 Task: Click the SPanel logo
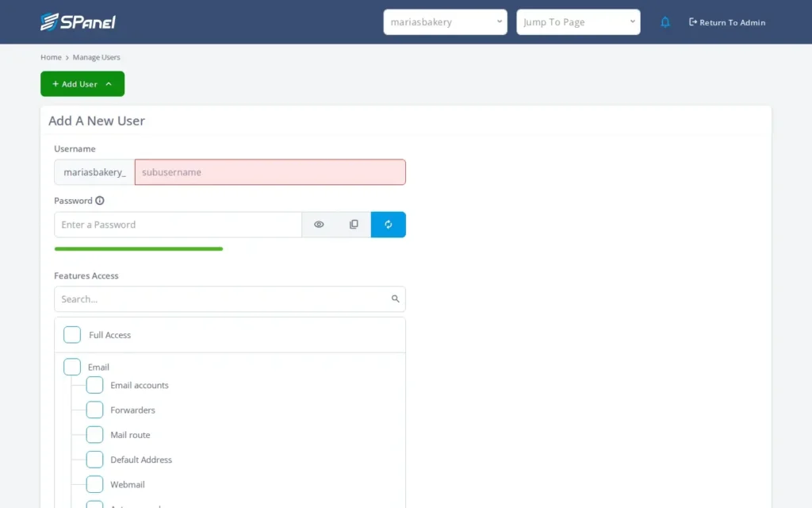click(x=79, y=21)
